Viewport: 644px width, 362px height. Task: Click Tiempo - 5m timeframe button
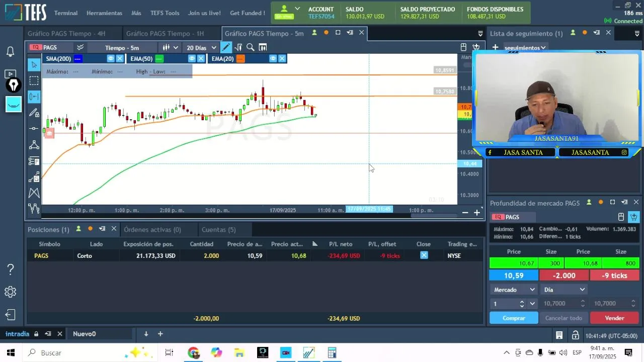point(122,48)
